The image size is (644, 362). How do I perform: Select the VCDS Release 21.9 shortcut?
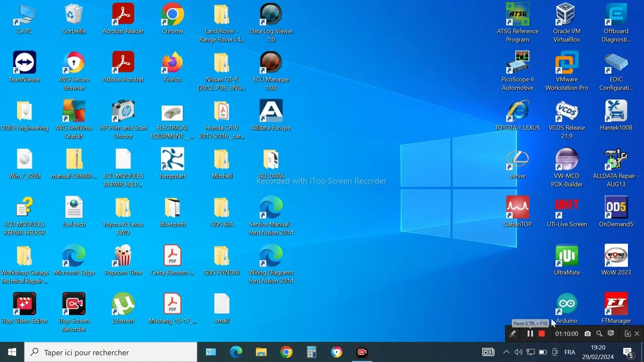click(567, 120)
